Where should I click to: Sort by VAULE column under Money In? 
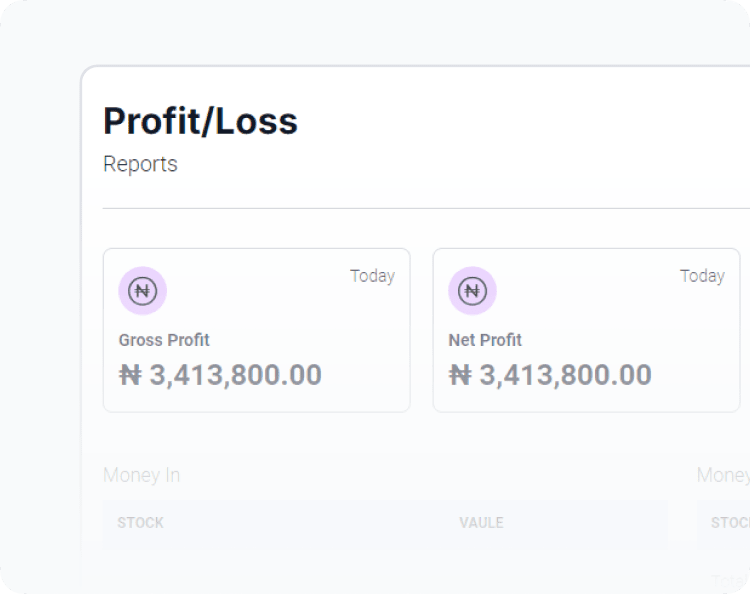pos(481,522)
